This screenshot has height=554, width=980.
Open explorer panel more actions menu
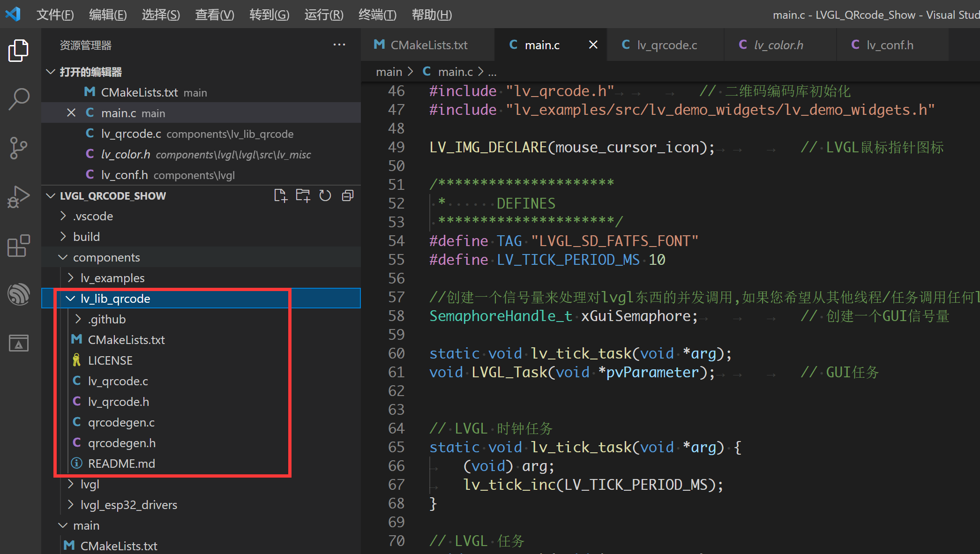tap(339, 45)
